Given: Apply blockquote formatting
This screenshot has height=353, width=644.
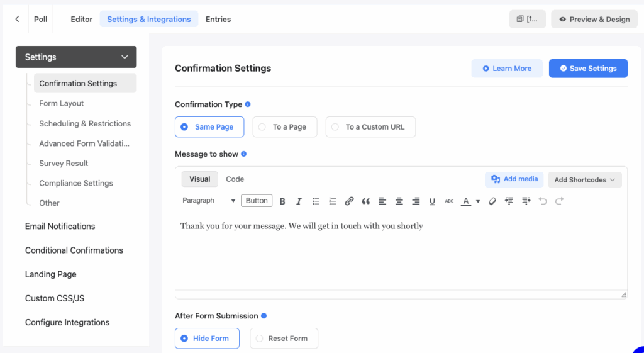Looking at the screenshot, I should point(366,201).
